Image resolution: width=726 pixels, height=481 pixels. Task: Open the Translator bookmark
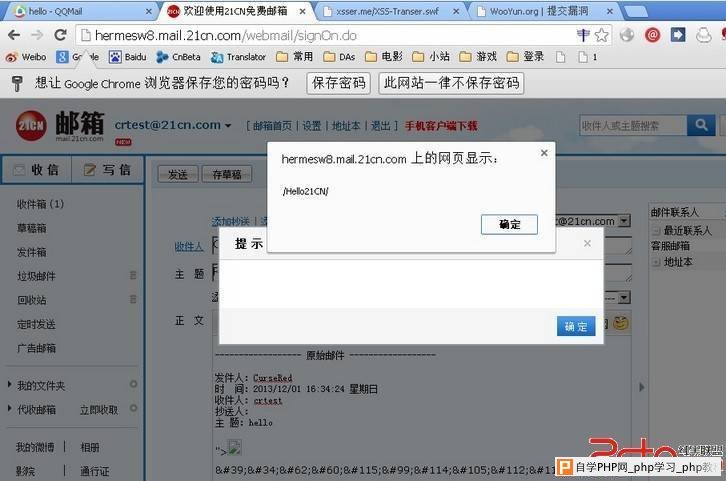coord(238,57)
